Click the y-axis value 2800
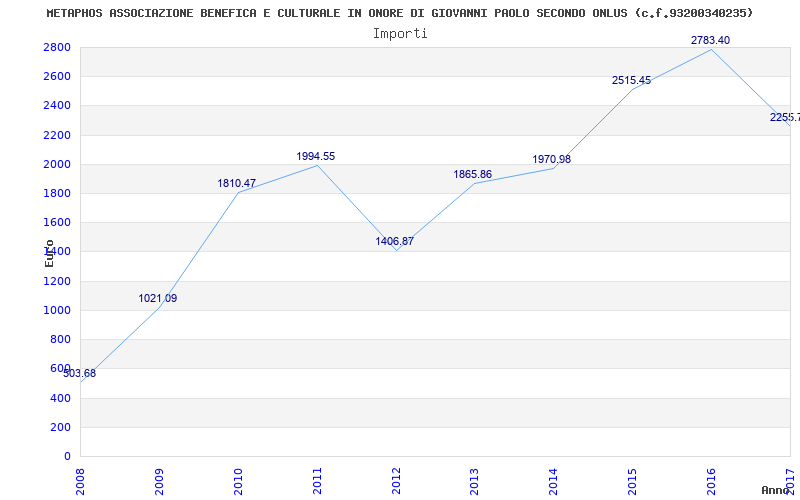Image resolution: width=800 pixels, height=500 pixels. click(x=57, y=47)
